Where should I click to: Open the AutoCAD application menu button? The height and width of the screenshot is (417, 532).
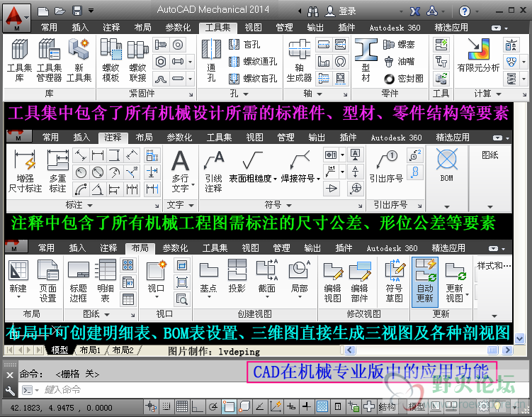[16, 18]
